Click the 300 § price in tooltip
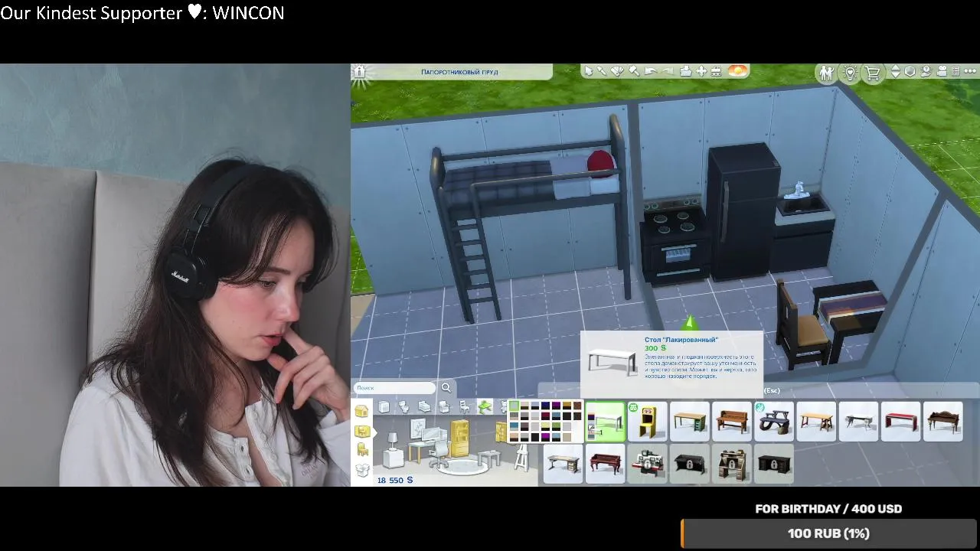 655,348
